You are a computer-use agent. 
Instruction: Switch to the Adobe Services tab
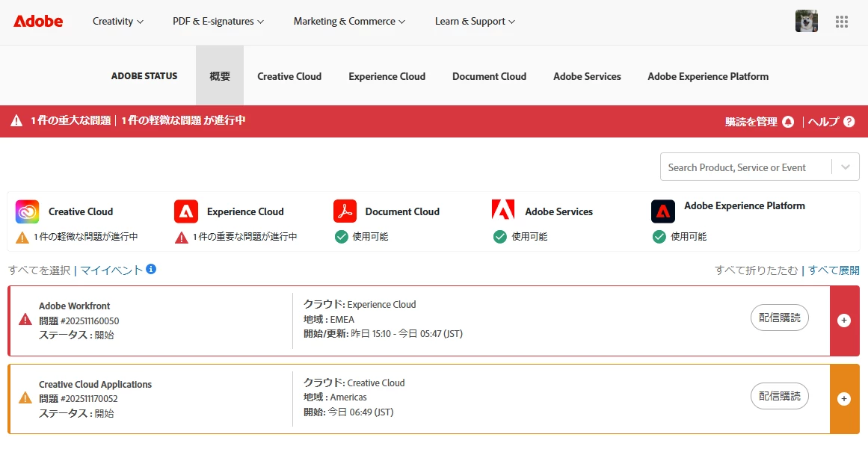point(588,76)
